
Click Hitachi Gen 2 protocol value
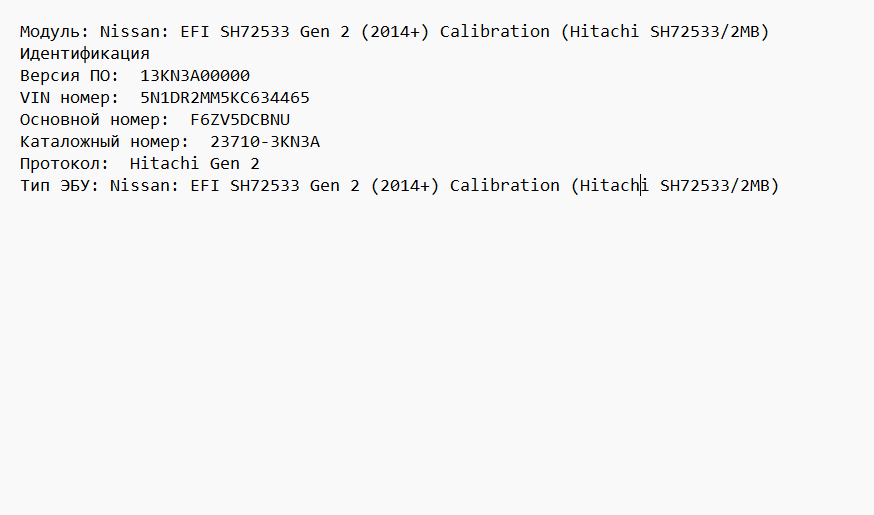click(x=195, y=163)
